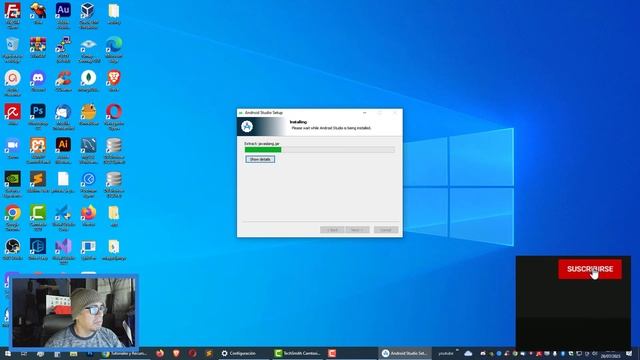Launch the Sublime Text desktop shortcut
Viewport: 640px width, 360px height.
pyautogui.click(x=38, y=179)
